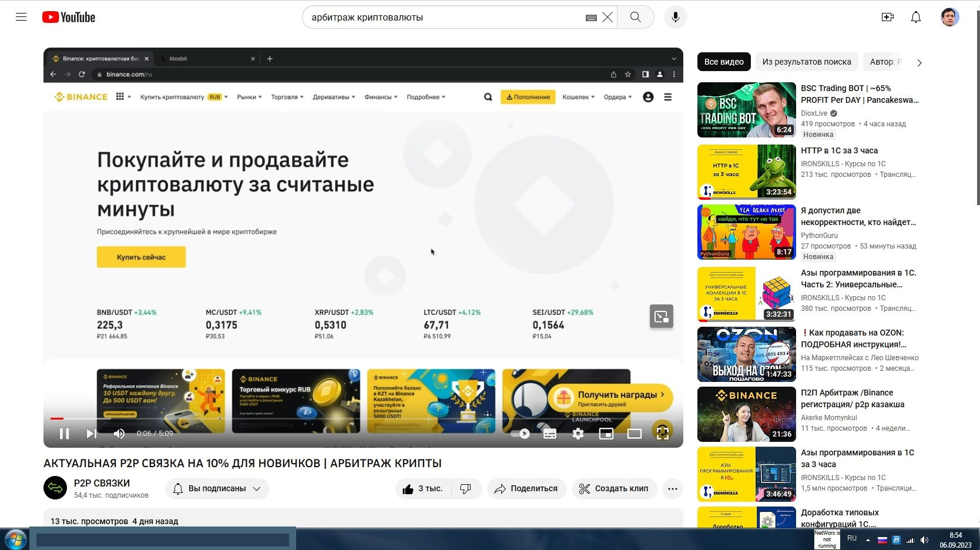Seek on the video progress bar
Image resolution: width=980 pixels, height=550 pixels.
(363, 418)
